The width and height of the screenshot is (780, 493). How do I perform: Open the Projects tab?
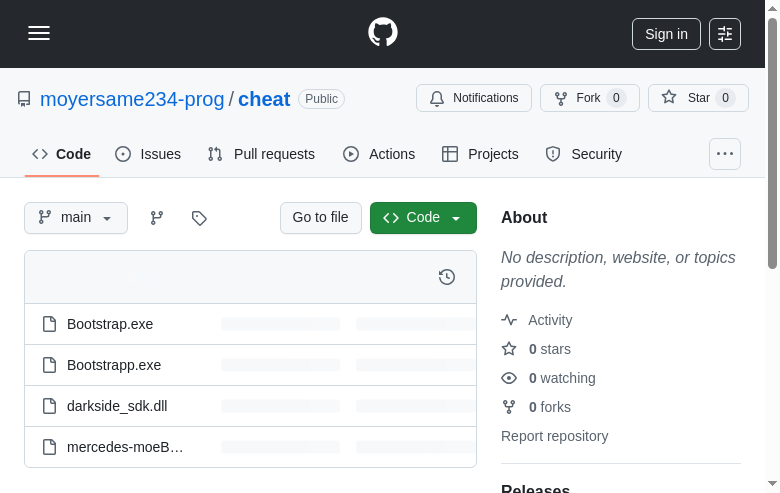click(480, 154)
